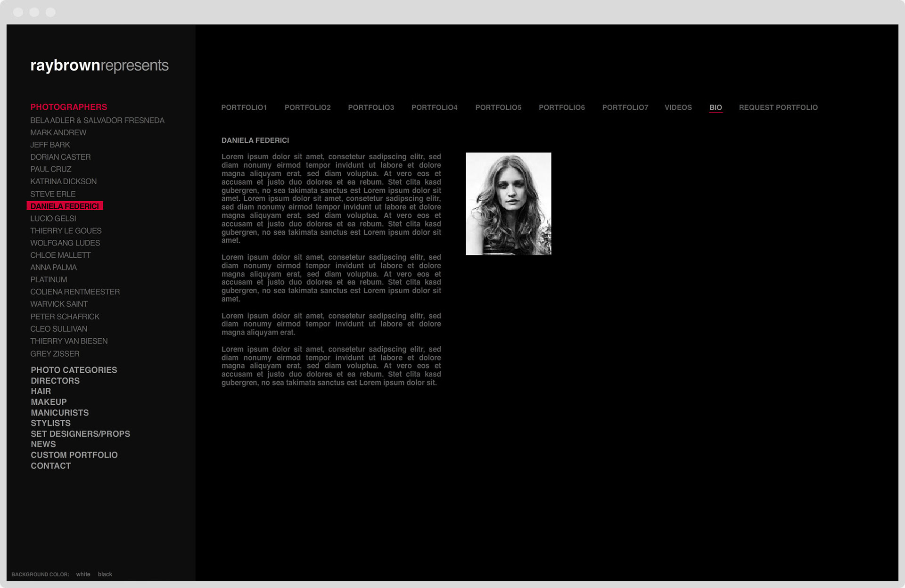Click Daniela Federici portrait photo
Screen dimensions: 905x588
point(508,204)
